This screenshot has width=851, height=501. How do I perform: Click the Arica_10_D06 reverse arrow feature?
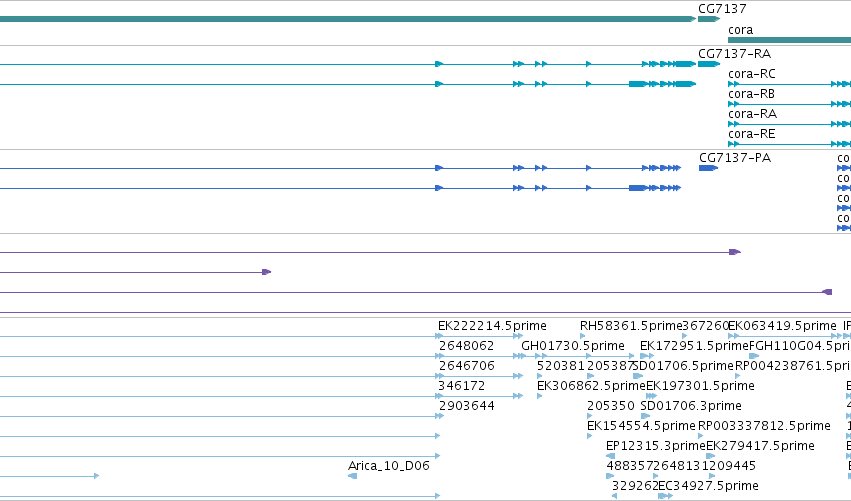(x=352, y=477)
